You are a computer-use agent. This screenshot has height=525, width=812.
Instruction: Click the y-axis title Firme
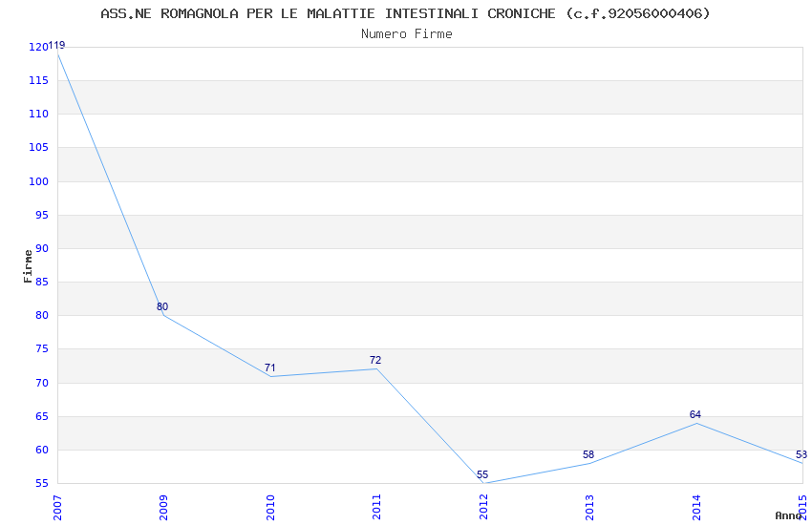pyautogui.click(x=28, y=266)
